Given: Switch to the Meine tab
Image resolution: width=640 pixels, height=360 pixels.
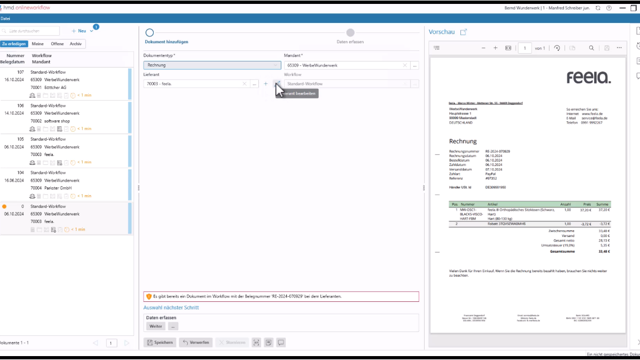Looking at the screenshot, I should (38, 44).
